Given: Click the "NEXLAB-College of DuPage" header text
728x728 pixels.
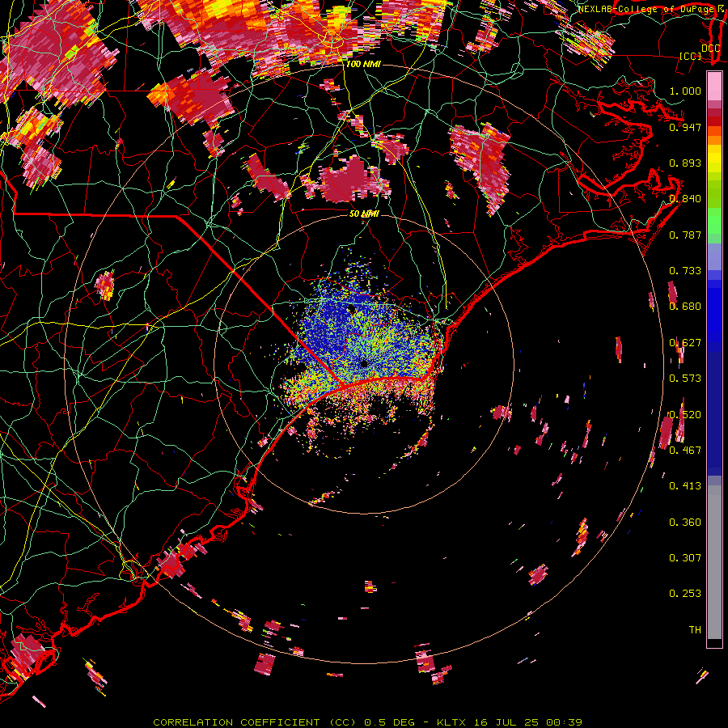Looking at the screenshot, I should tap(645, 9).
